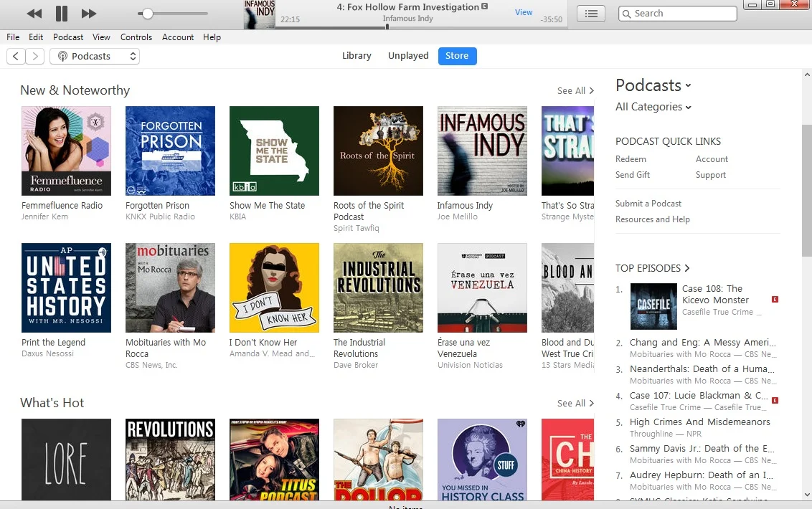Open Case 108: The Kicevo Monster episode
Screen dimensions: 812x509
coord(715,294)
